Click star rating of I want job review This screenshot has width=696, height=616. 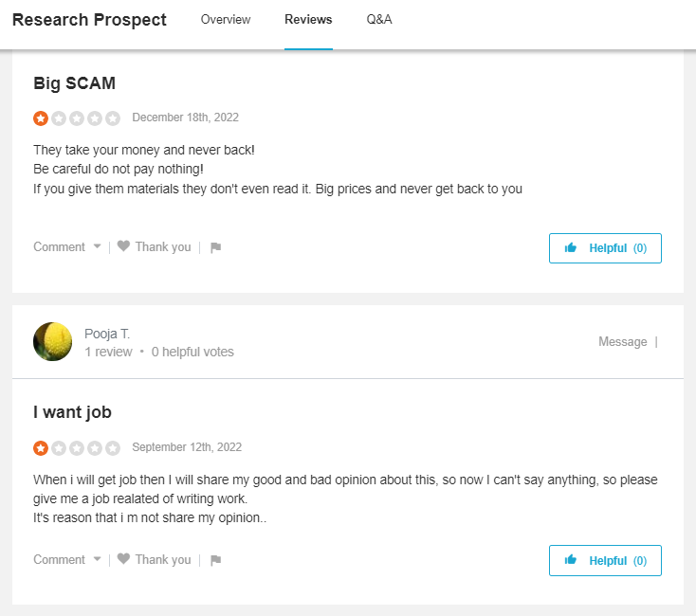point(77,447)
